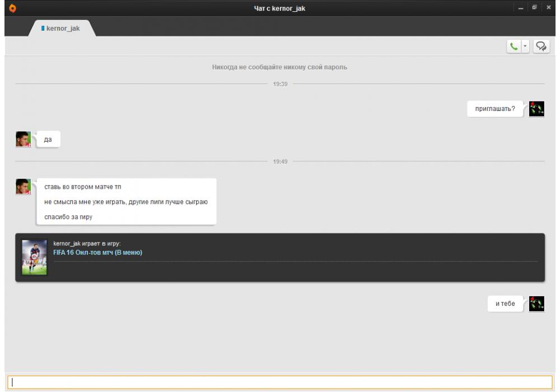Image resolution: width=560 pixels, height=392 pixels.
Task: Open the FIFA 16 cover art thumbnail
Action: click(x=34, y=258)
